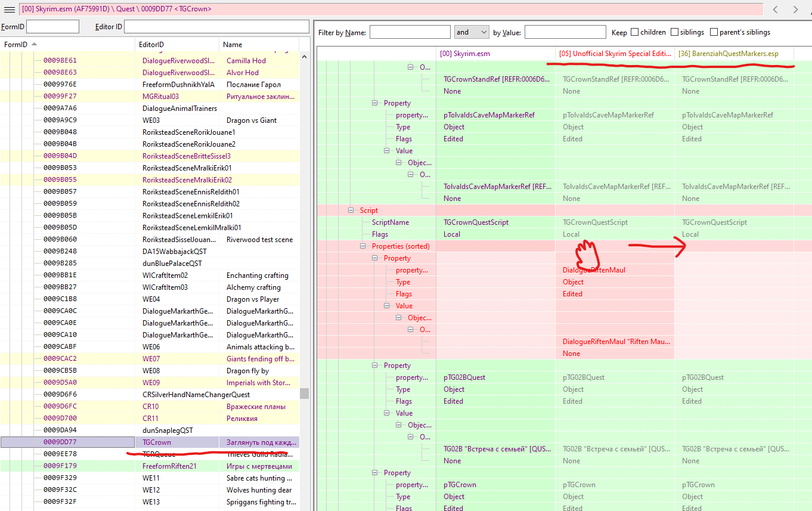Collapse the Value node under DialogueRiftenMaul property
This screenshot has width=812, height=511.
coord(387,306)
